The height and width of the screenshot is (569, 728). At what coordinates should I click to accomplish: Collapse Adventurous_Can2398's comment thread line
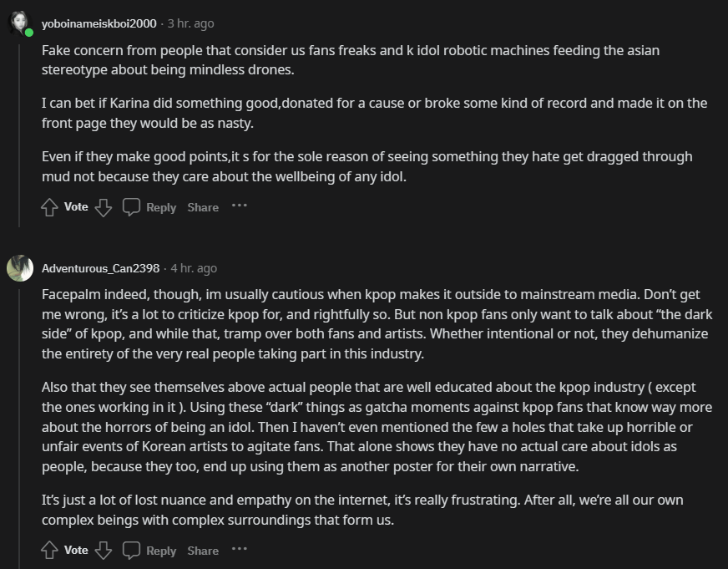point(20,418)
